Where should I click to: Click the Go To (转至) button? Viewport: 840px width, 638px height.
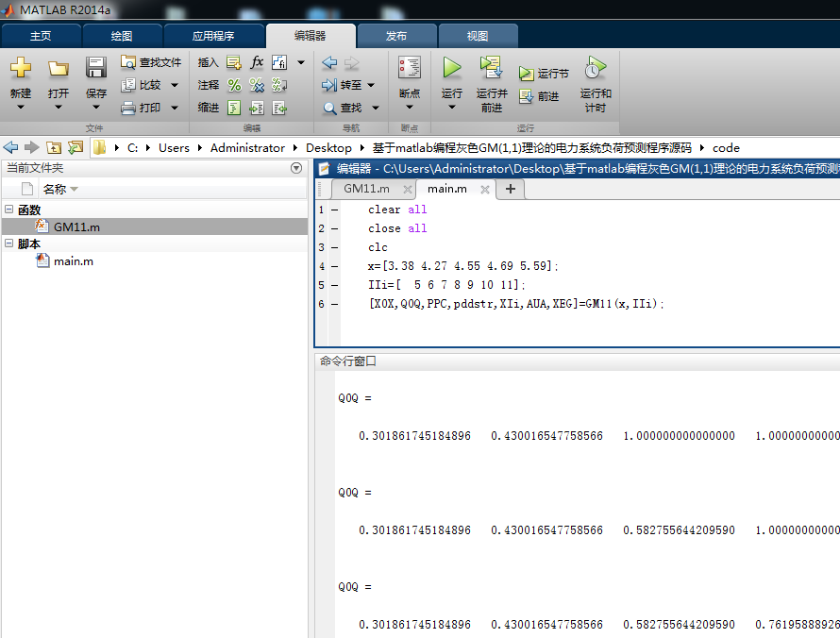pos(342,85)
